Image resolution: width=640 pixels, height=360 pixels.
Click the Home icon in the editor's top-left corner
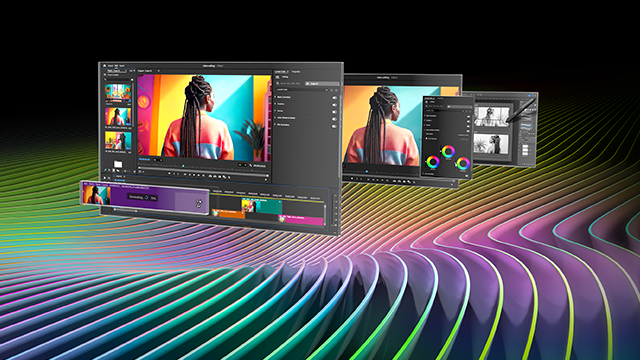click(104, 65)
